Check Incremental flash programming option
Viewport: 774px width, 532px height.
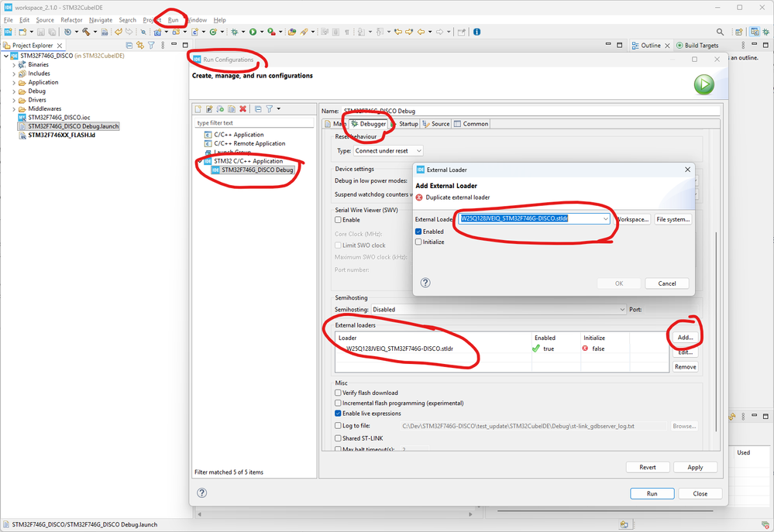coord(338,403)
